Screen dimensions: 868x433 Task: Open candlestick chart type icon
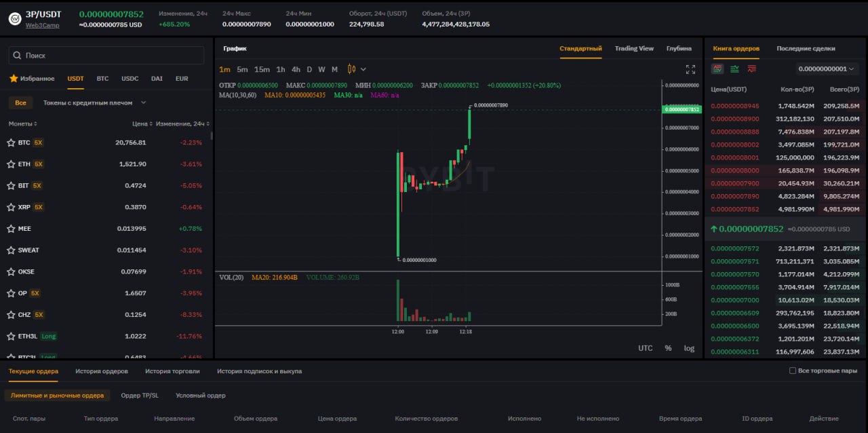click(x=351, y=69)
